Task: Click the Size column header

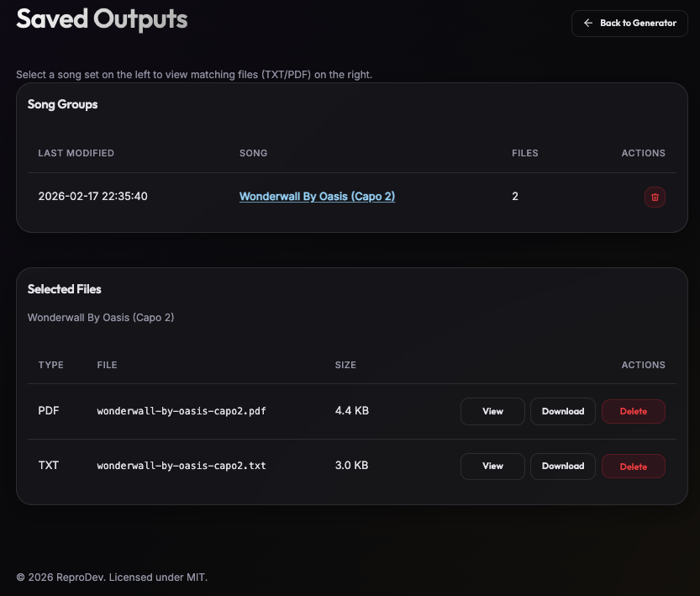Action: pos(345,365)
